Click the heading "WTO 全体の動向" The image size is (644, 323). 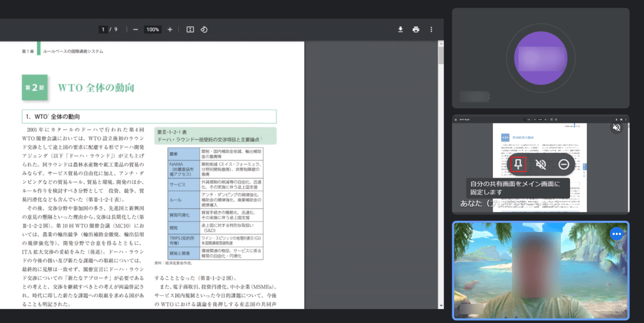[x=96, y=88]
